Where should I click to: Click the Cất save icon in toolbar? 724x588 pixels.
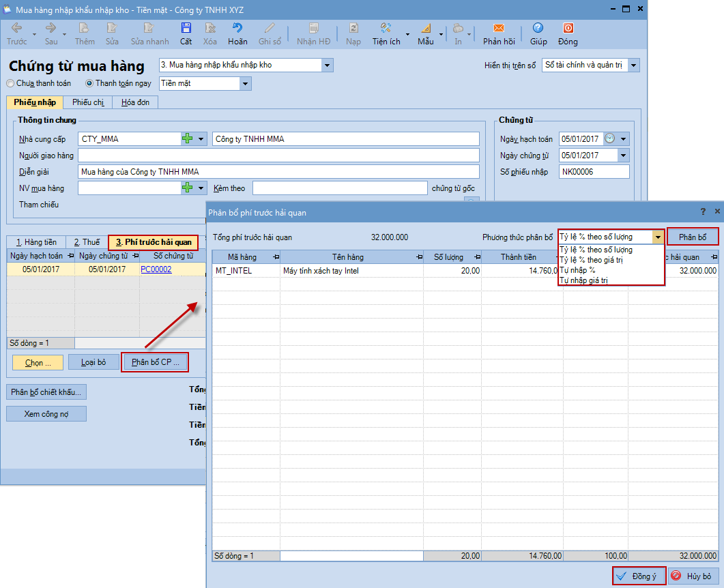click(186, 29)
